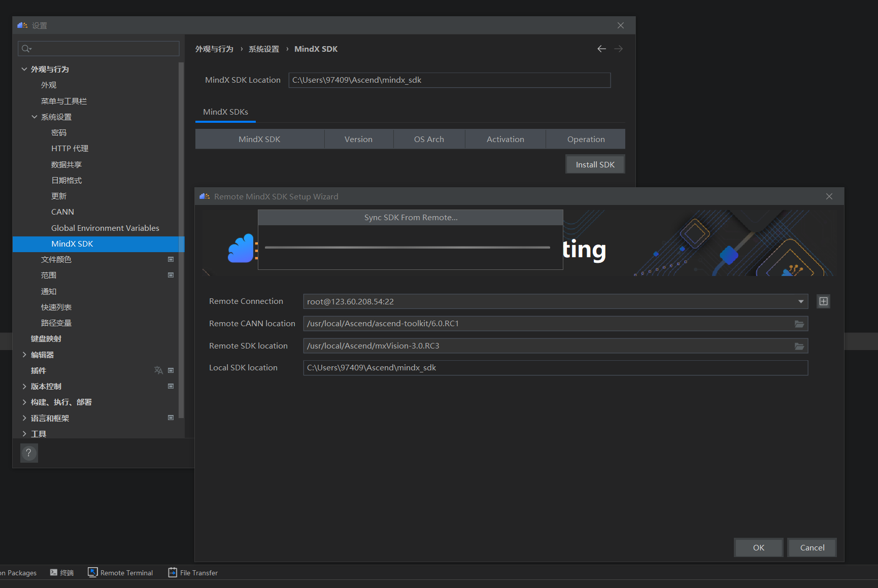Click the Activation column header
This screenshot has width=878, height=588.
coord(505,139)
